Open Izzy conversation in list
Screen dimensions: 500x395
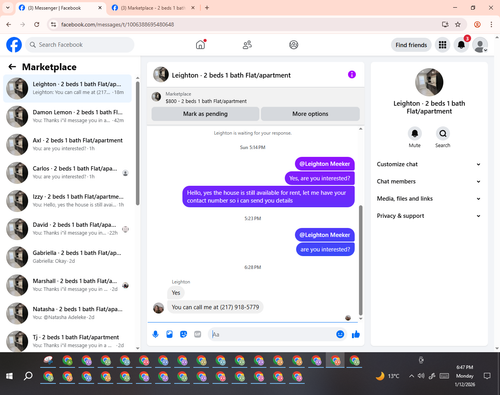(x=68, y=201)
